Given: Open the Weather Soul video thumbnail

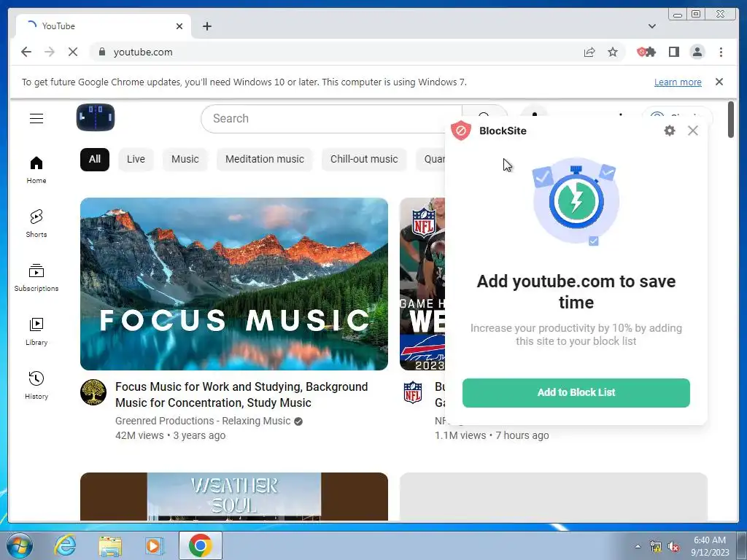Looking at the screenshot, I should pos(234,496).
